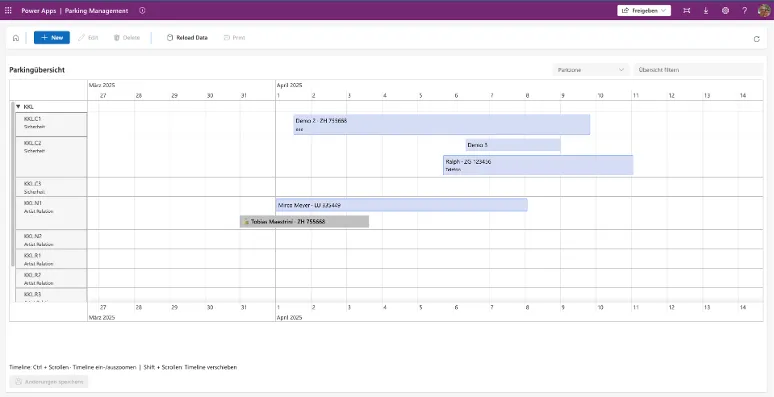Click the download icon in header
This screenshot has width=774, height=397.
[x=706, y=10]
